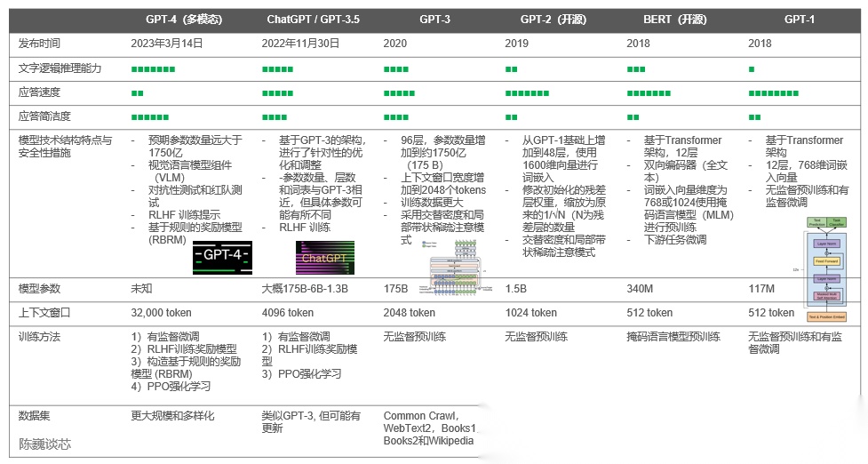Click the 应答速度 row label

coord(39,92)
